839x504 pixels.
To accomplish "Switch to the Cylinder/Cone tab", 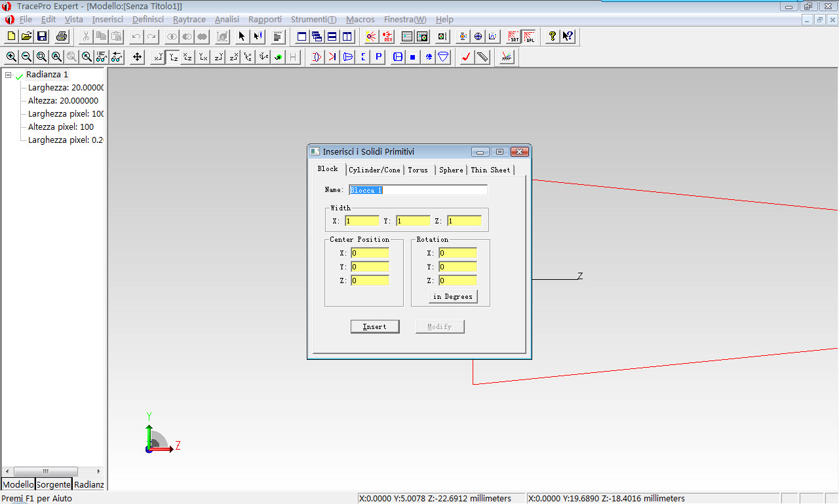I will coord(374,170).
